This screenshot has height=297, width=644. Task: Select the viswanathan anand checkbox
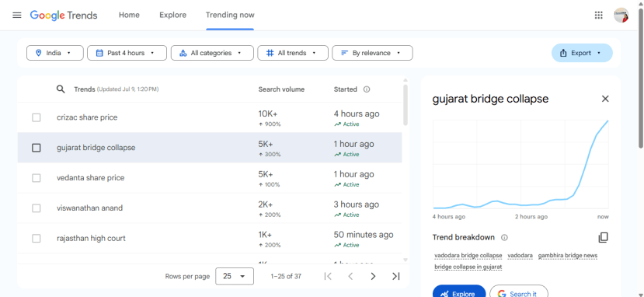coord(37,208)
